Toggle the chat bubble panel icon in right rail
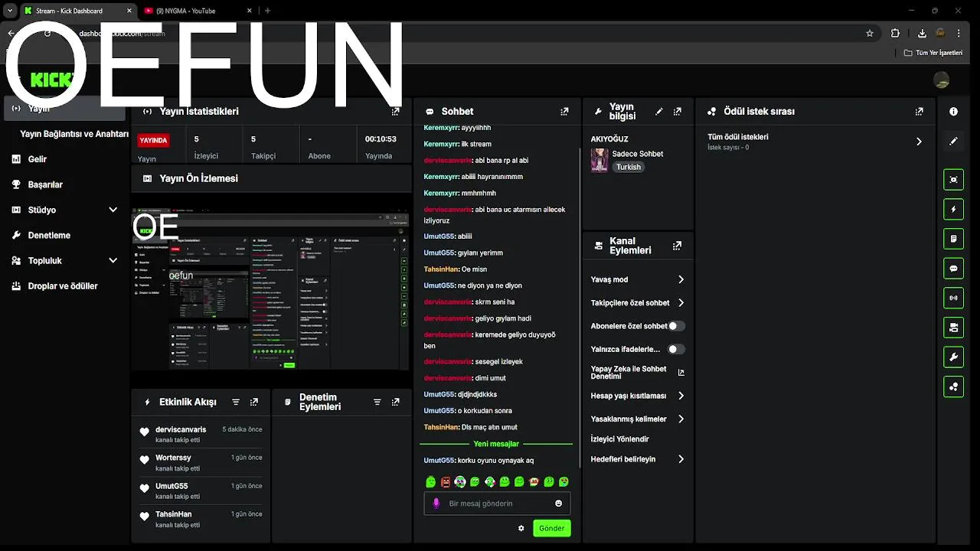This screenshot has height=551, width=980. (953, 269)
